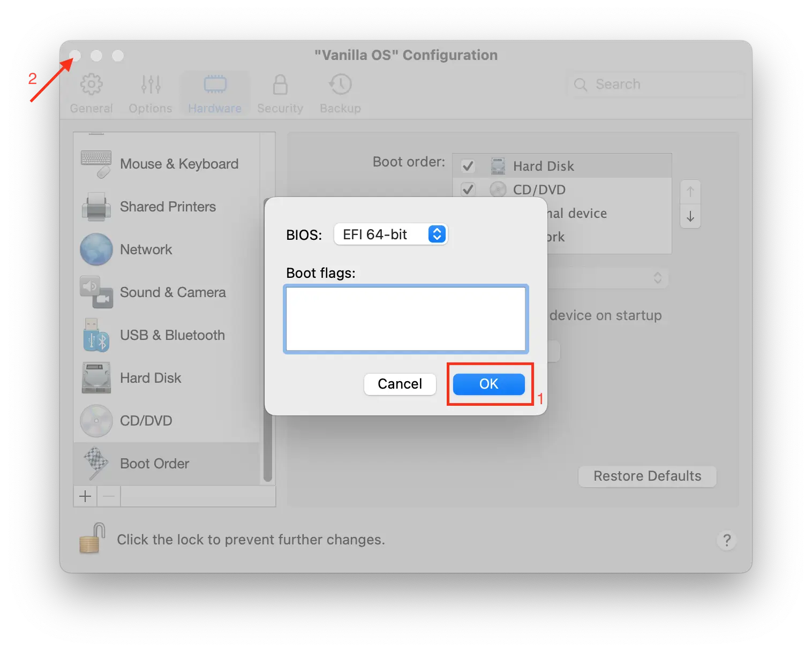812x652 pixels.
Task: Click the disc icon in sidebar
Action: (96, 421)
